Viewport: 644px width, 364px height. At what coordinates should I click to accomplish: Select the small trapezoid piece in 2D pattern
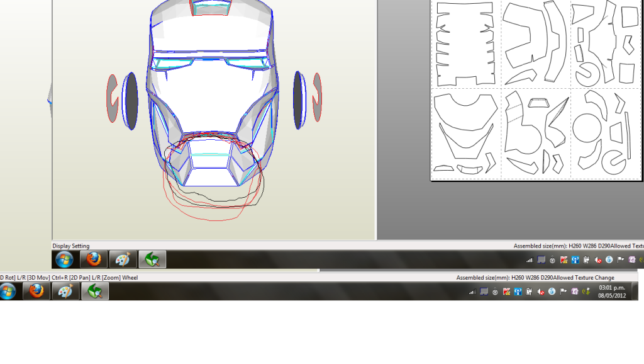538,103
